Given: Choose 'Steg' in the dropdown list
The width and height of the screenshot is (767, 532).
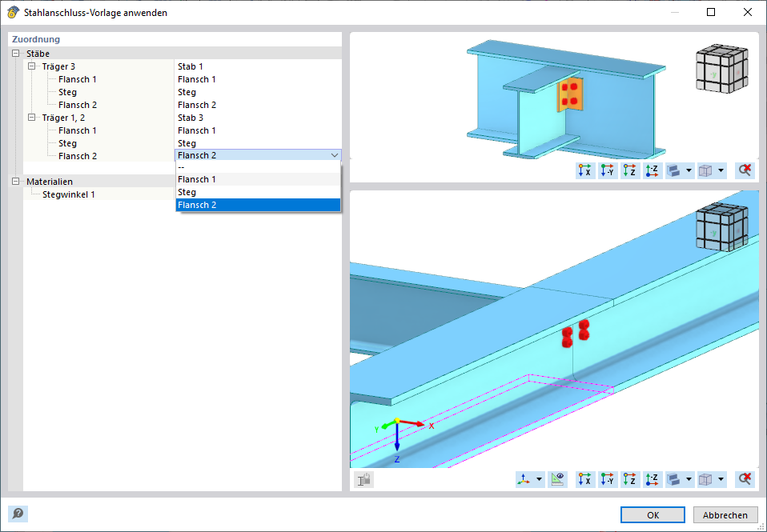Looking at the screenshot, I should pyautogui.click(x=258, y=192).
